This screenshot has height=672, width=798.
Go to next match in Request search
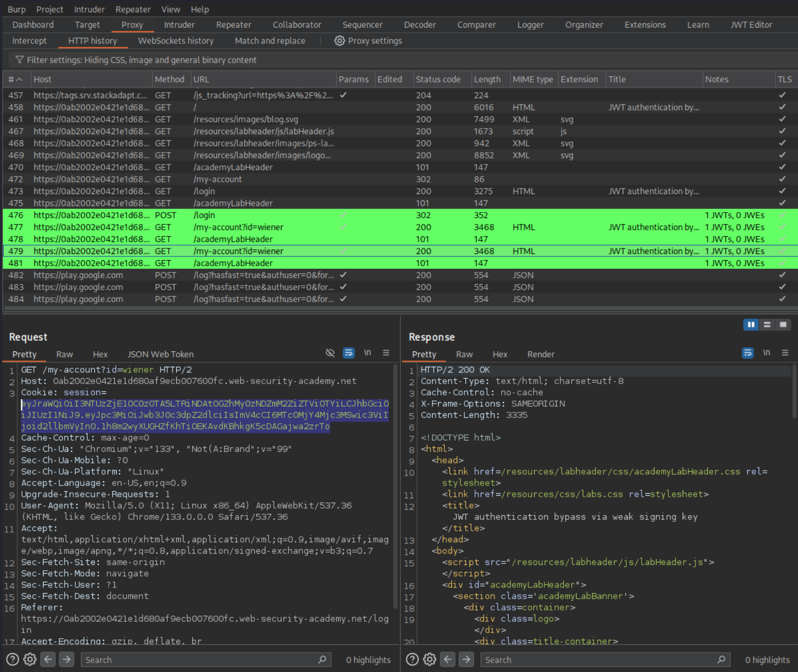[x=67, y=659]
